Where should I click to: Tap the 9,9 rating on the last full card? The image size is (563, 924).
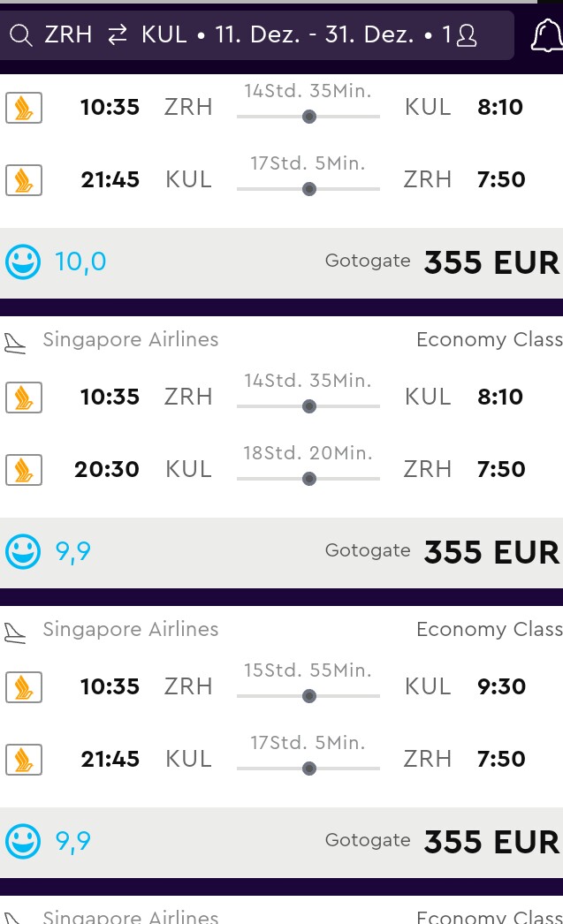click(x=73, y=842)
